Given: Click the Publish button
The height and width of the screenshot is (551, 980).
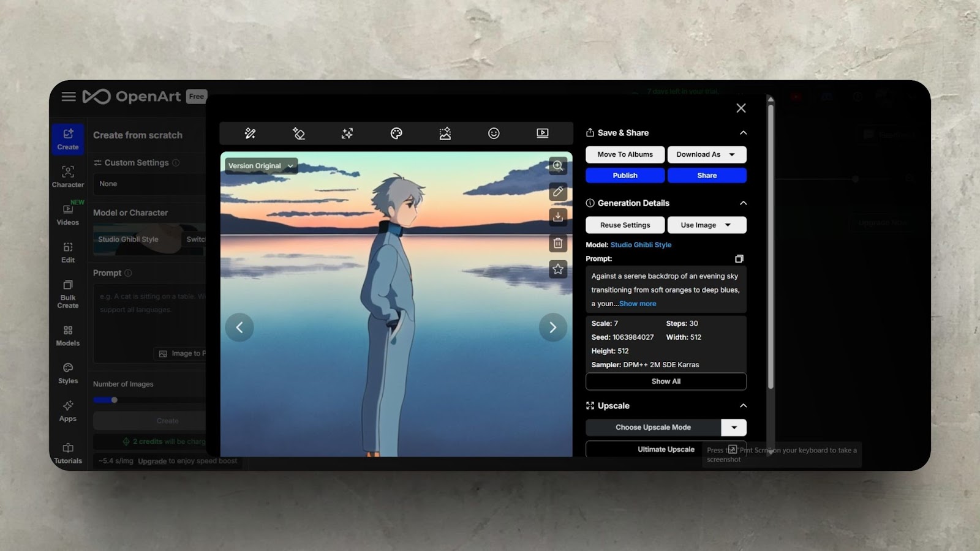Looking at the screenshot, I should 625,176.
